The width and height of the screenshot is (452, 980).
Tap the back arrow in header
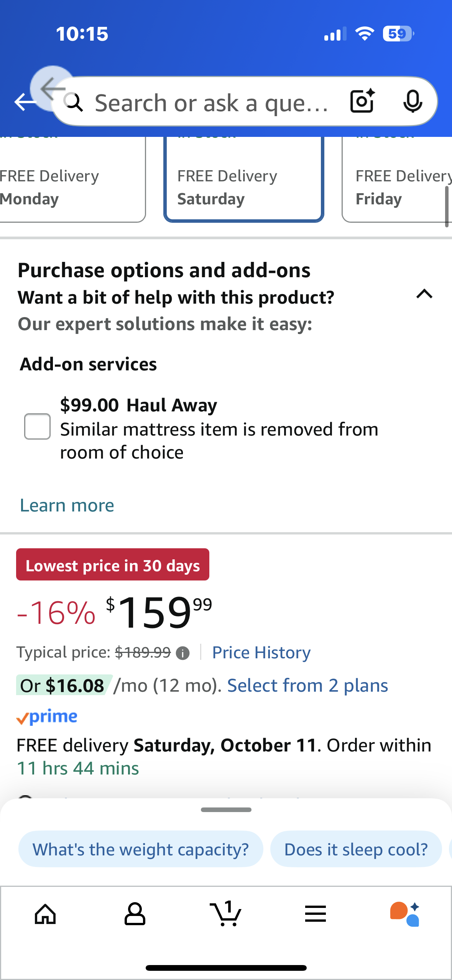point(24,102)
